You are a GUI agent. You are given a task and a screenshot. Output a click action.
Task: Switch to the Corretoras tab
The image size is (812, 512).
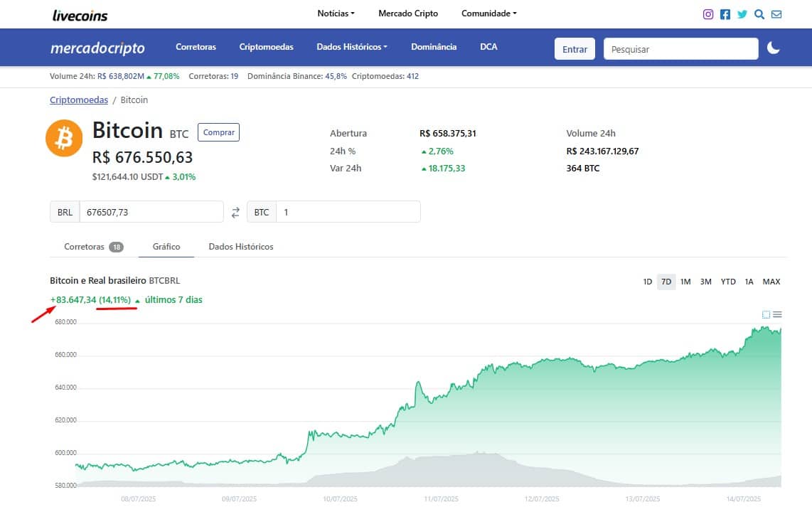[x=94, y=247]
